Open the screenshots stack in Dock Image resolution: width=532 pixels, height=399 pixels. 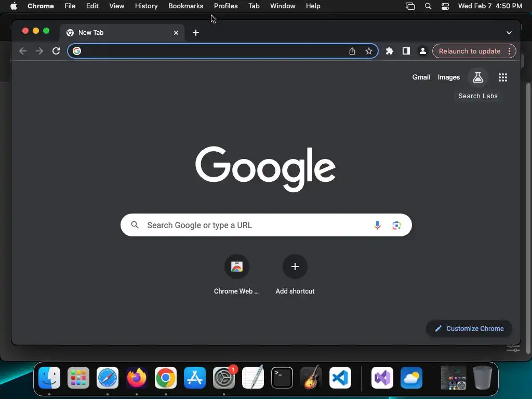[x=453, y=378]
